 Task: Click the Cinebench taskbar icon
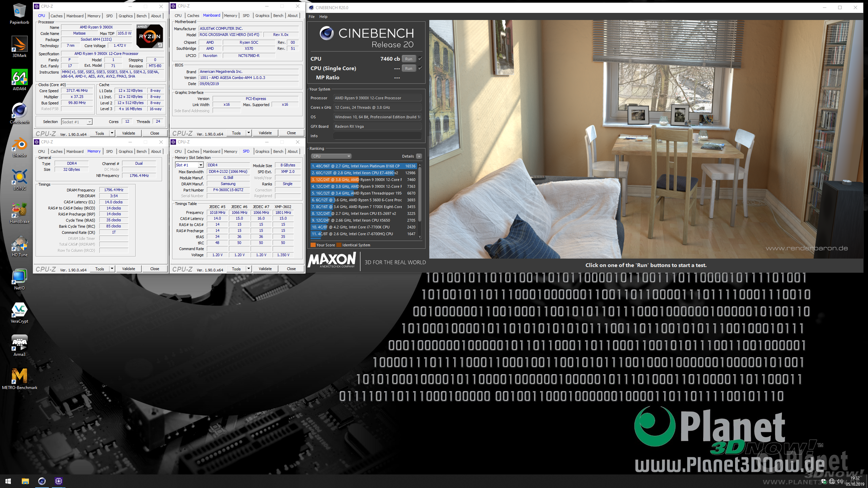point(42,481)
